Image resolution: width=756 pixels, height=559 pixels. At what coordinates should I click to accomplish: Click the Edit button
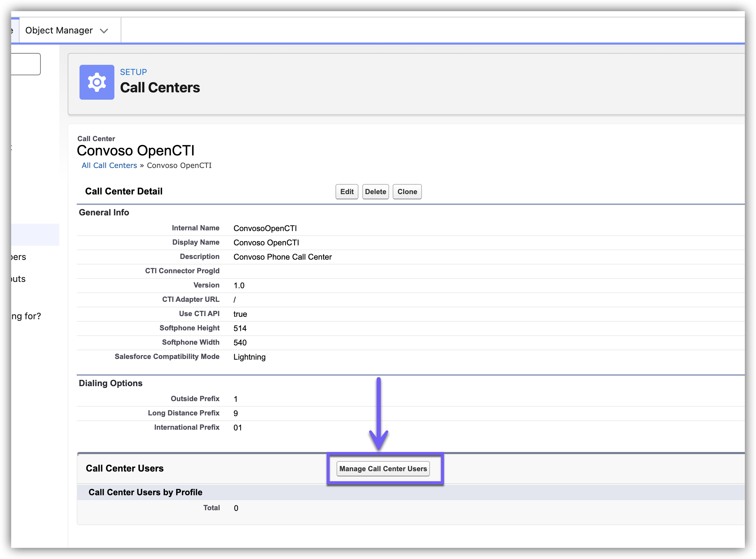point(347,192)
